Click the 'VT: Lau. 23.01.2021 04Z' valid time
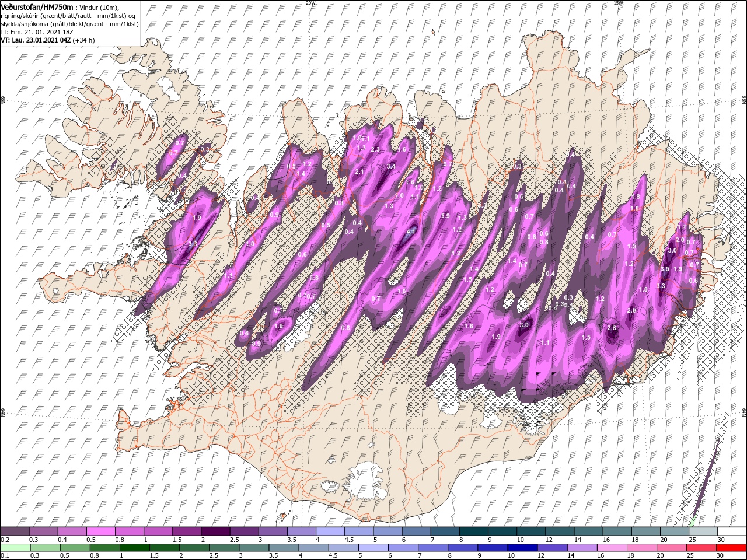This screenshot has height=560, width=747. (x=36, y=40)
